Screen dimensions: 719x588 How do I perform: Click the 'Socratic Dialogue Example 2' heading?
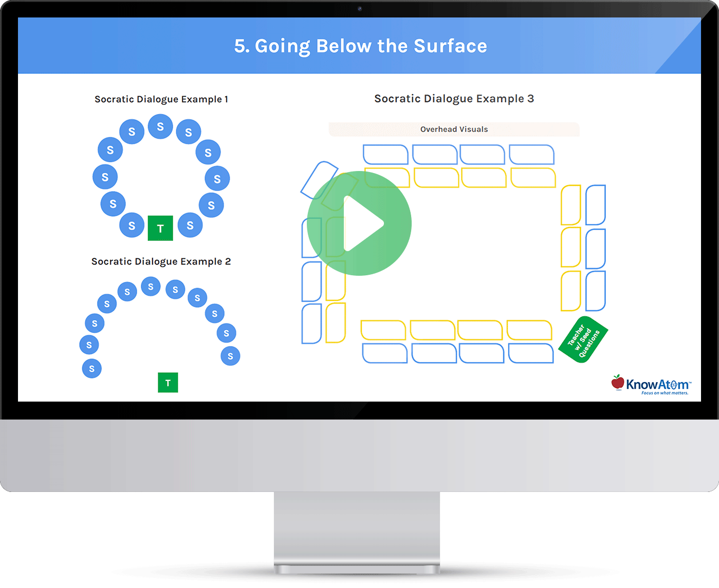point(161,261)
